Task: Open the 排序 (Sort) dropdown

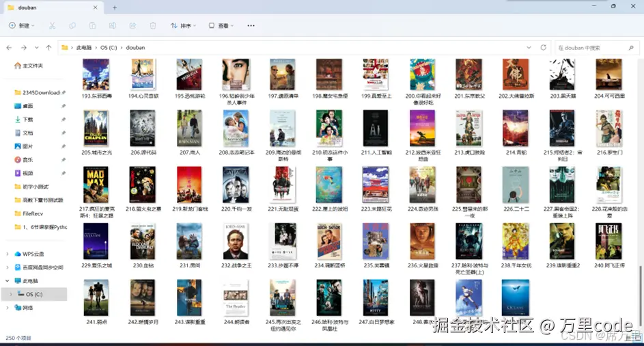Action: (x=183, y=25)
